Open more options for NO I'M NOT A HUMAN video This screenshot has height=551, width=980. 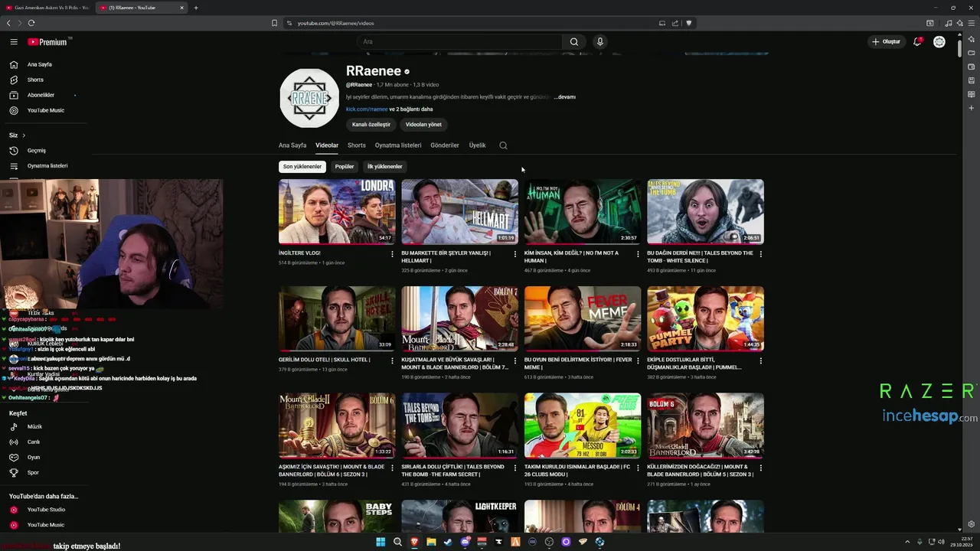(638, 254)
